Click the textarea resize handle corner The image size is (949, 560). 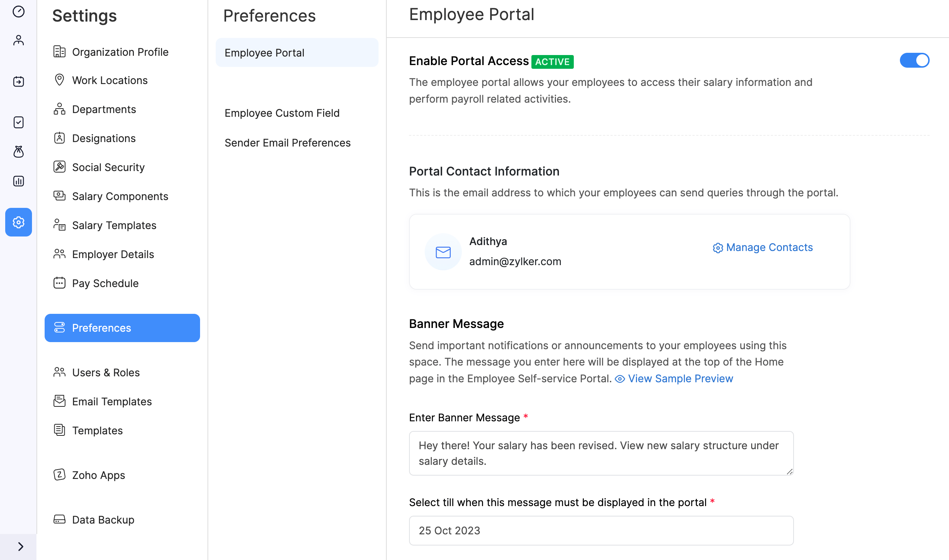click(x=789, y=472)
